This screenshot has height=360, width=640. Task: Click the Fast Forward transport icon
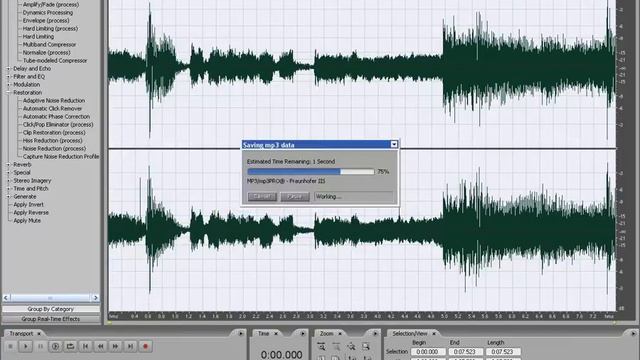point(115,347)
